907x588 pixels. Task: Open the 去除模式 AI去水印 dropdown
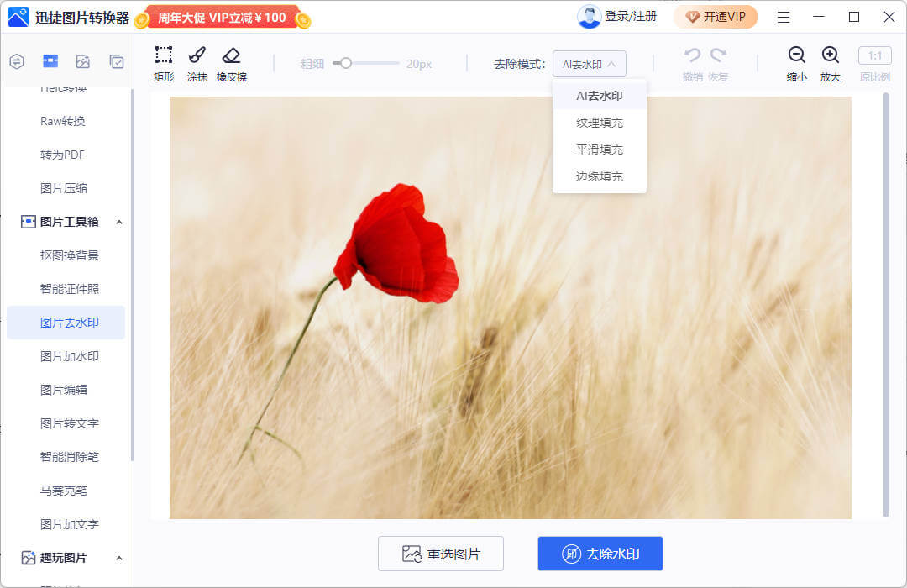click(x=589, y=64)
